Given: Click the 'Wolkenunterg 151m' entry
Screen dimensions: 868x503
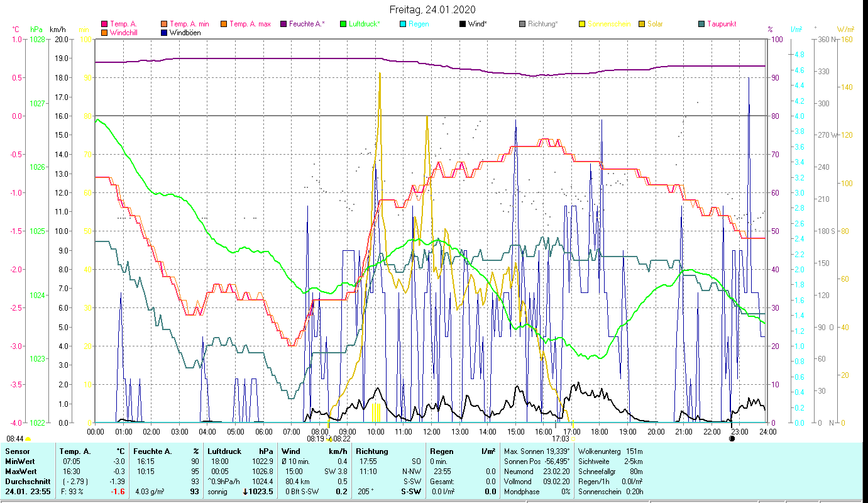Looking at the screenshot, I should point(610,451).
